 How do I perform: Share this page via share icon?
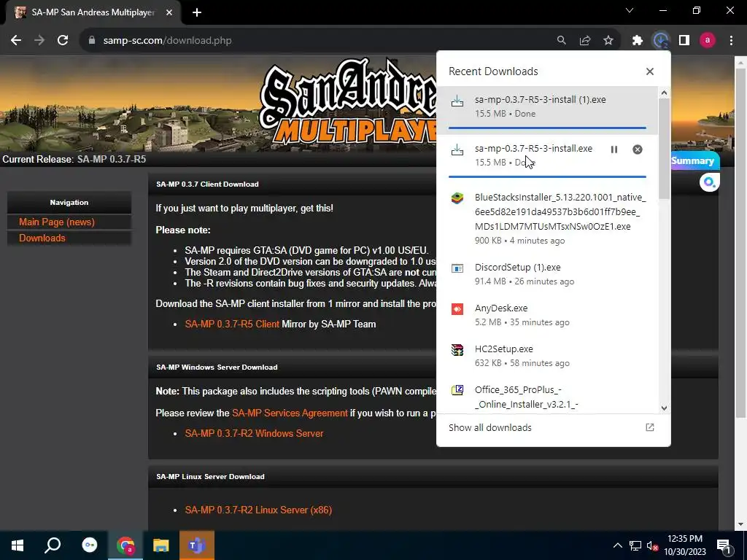point(585,41)
